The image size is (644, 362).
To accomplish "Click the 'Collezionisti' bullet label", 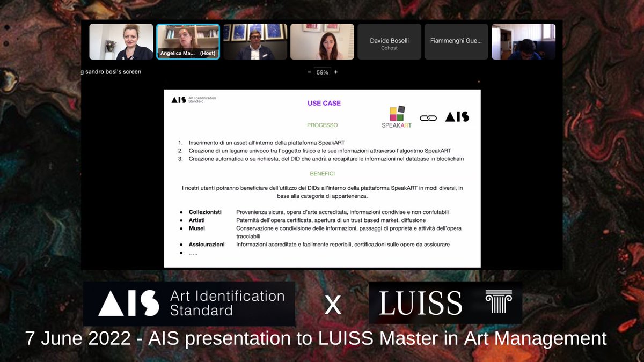I will click(205, 212).
